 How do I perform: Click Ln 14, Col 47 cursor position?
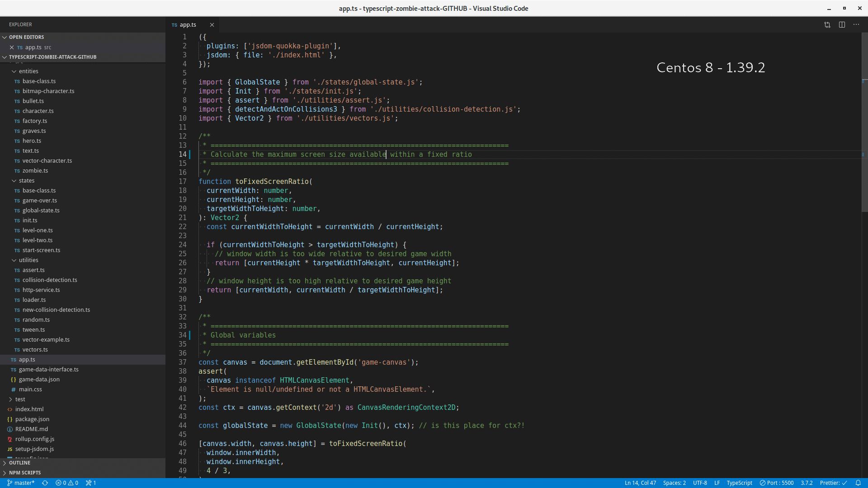point(640,483)
